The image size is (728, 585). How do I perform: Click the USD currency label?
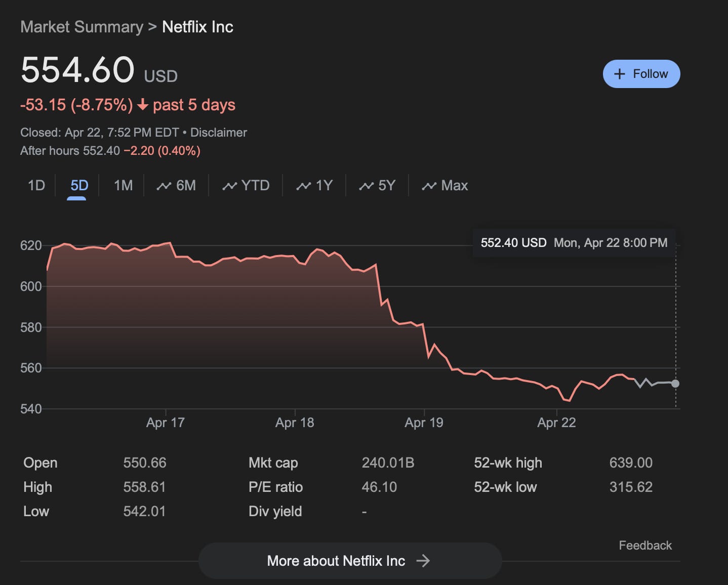pos(160,76)
